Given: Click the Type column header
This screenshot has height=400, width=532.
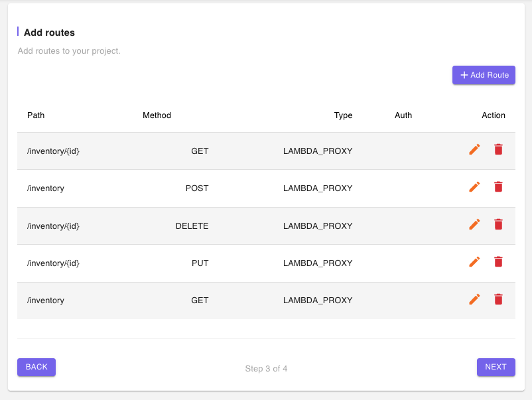Looking at the screenshot, I should [x=343, y=115].
